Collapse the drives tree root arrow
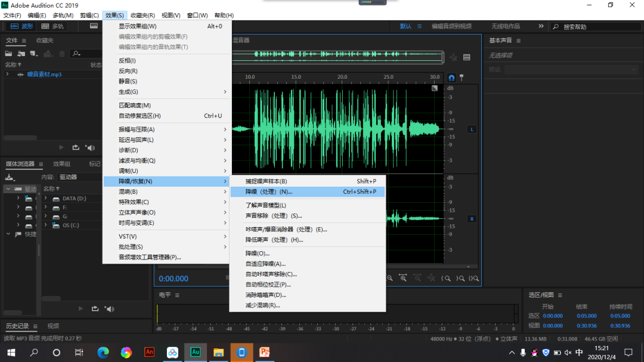 (x=8, y=189)
